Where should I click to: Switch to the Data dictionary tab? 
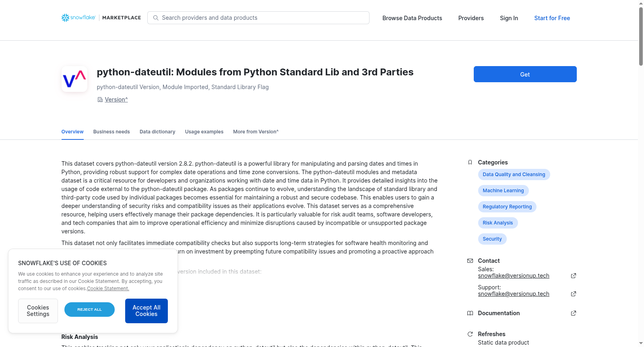[x=157, y=132]
